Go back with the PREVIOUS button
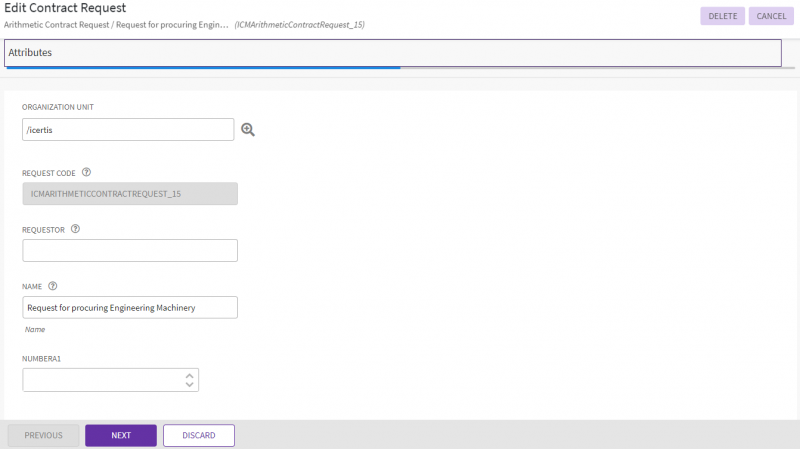 pos(43,435)
